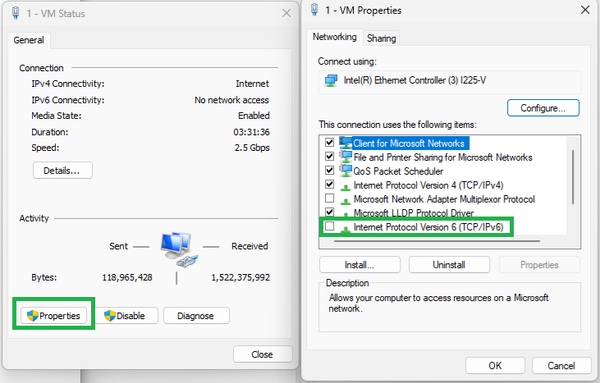Select the File and Printer Sharing icon

point(346,157)
